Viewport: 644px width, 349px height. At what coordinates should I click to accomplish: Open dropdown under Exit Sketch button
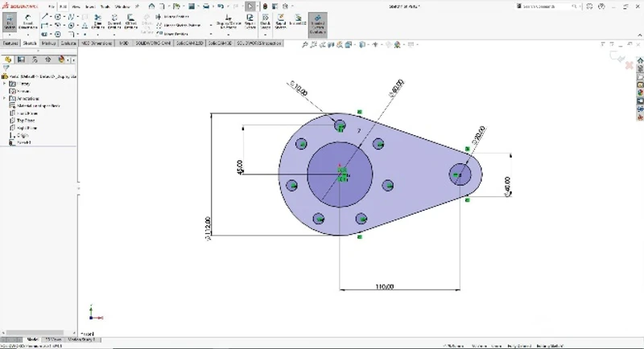click(x=10, y=35)
